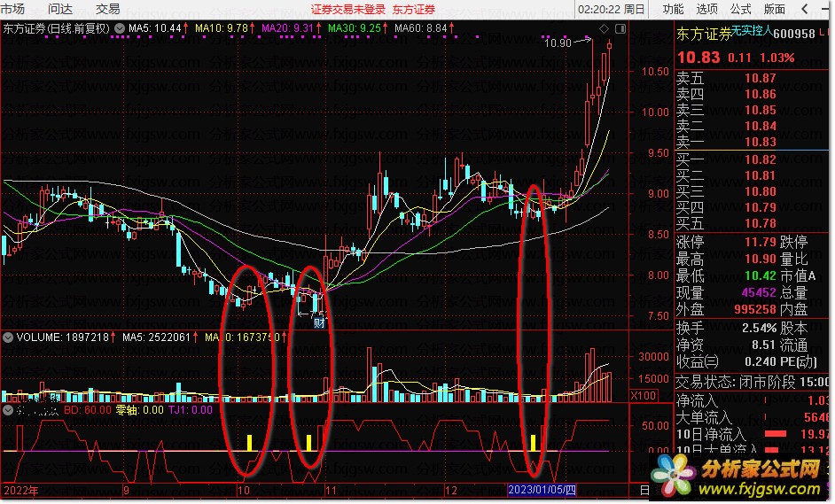Click the 10.90 high price annotation
The height and width of the screenshot is (504, 835).
pos(558,43)
